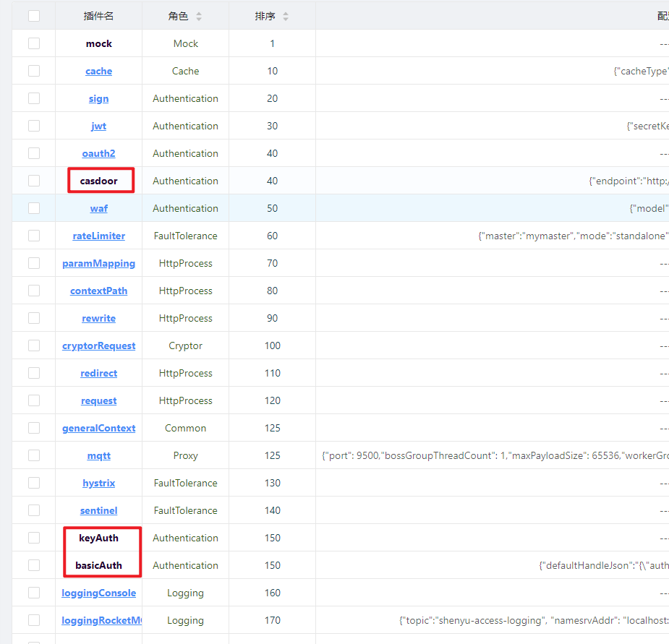This screenshot has width=669, height=644.
Task: Check the request row checkbox
Action: click(x=34, y=400)
